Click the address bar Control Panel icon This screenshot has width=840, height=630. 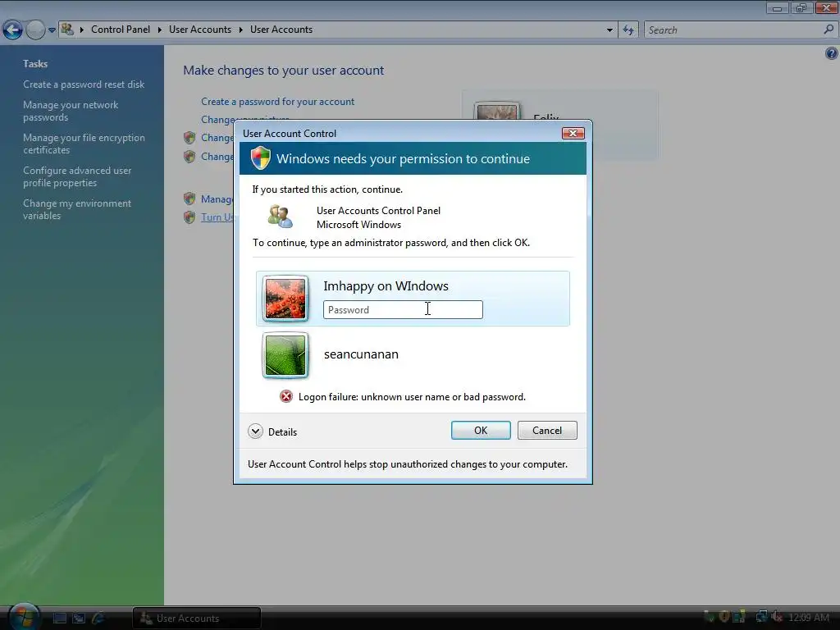(x=67, y=29)
